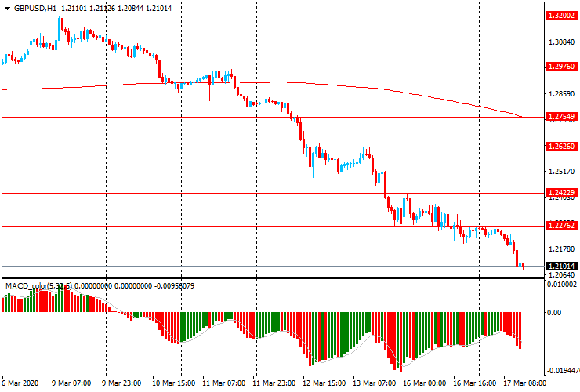Click the 1.30840 value on price scale
580x392 pixels.
point(560,42)
